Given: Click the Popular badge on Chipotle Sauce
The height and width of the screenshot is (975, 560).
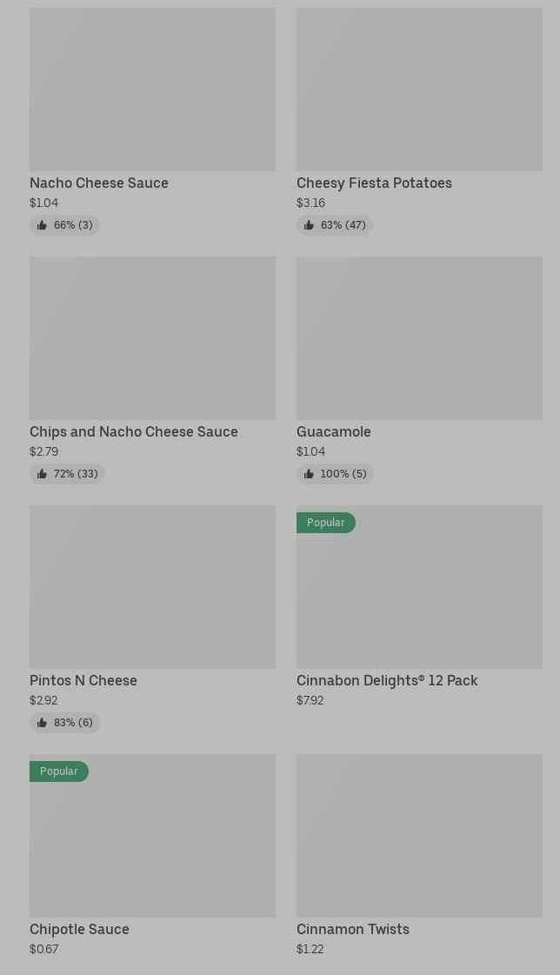Looking at the screenshot, I should [58, 771].
